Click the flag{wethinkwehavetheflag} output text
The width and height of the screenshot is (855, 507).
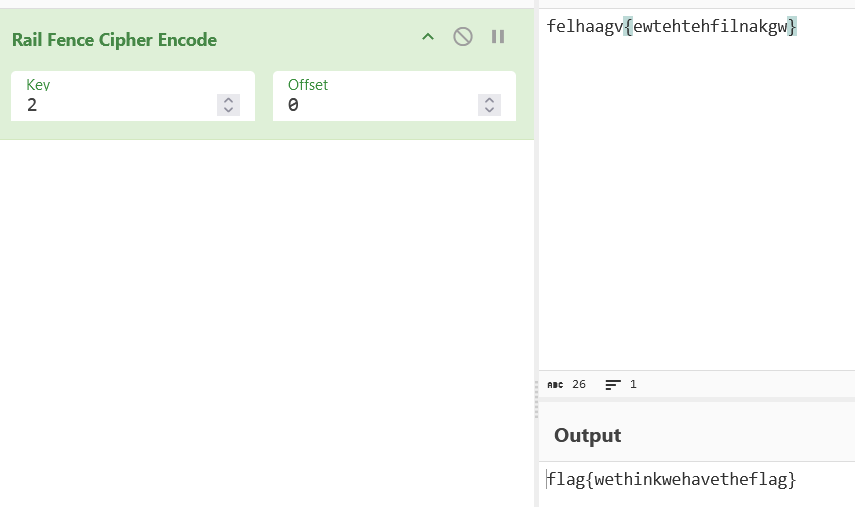click(671, 479)
